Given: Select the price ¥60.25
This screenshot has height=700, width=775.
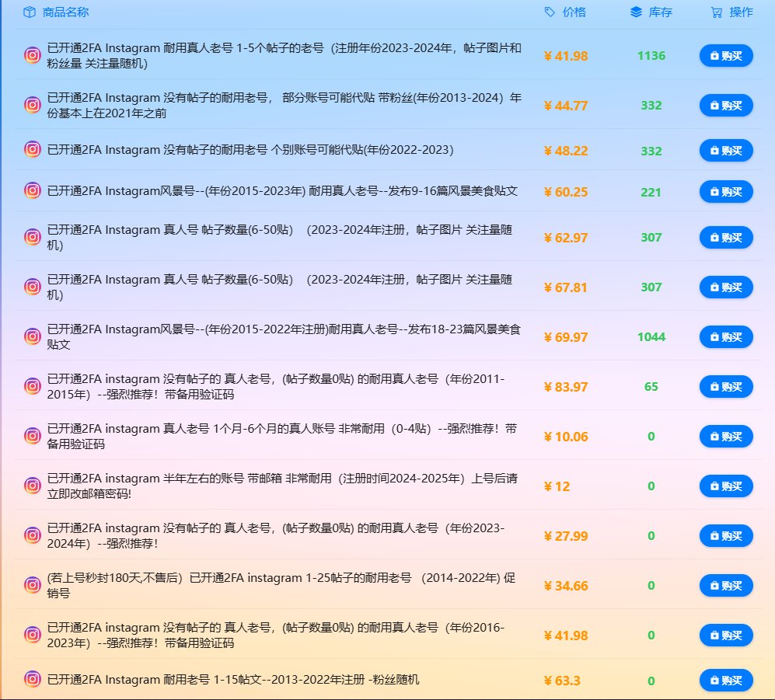Looking at the screenshot, I should pos(565,192).
